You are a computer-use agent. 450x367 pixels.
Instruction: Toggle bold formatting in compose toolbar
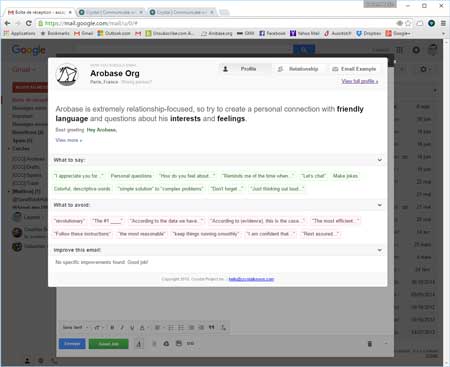coord(112,328)
